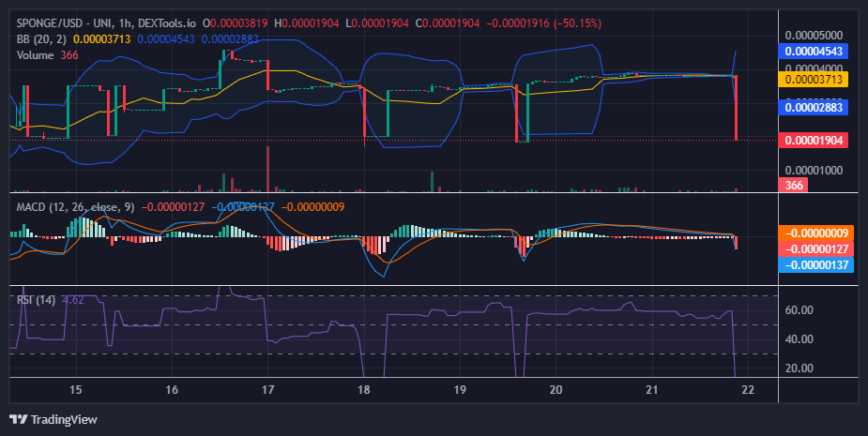
Task: Click the blue 0.00004543 upper band tag
Action: 814,52
